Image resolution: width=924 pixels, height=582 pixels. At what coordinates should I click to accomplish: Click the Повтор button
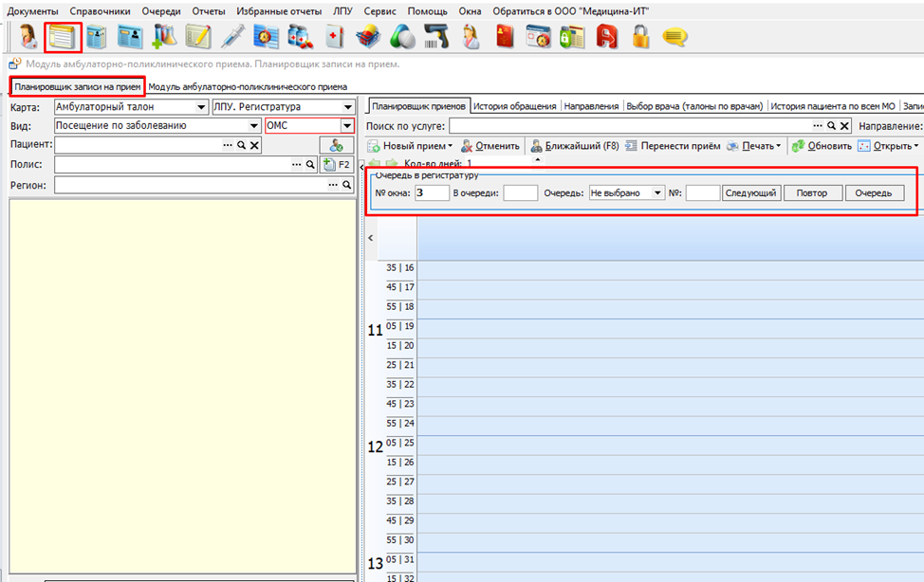pyautogui.click(x=812, y=193)
